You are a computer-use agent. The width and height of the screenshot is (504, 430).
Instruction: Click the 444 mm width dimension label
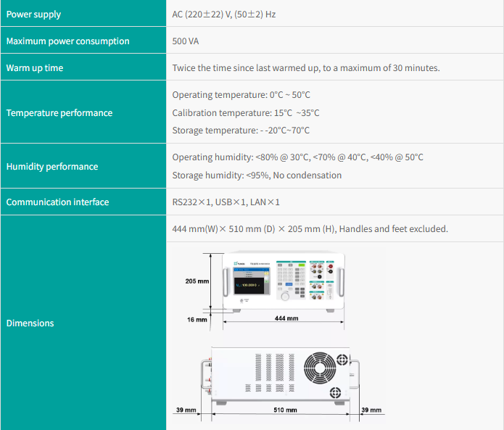coord(286,318)
